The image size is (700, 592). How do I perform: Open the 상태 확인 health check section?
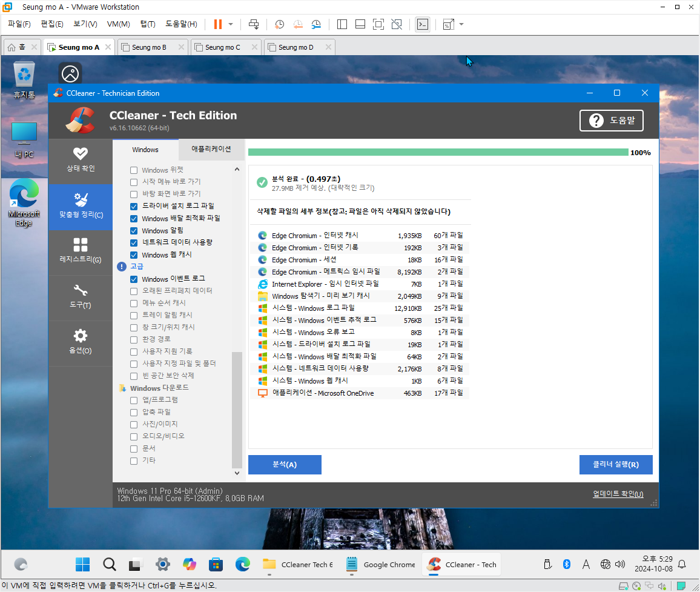(x=81, y=161)
